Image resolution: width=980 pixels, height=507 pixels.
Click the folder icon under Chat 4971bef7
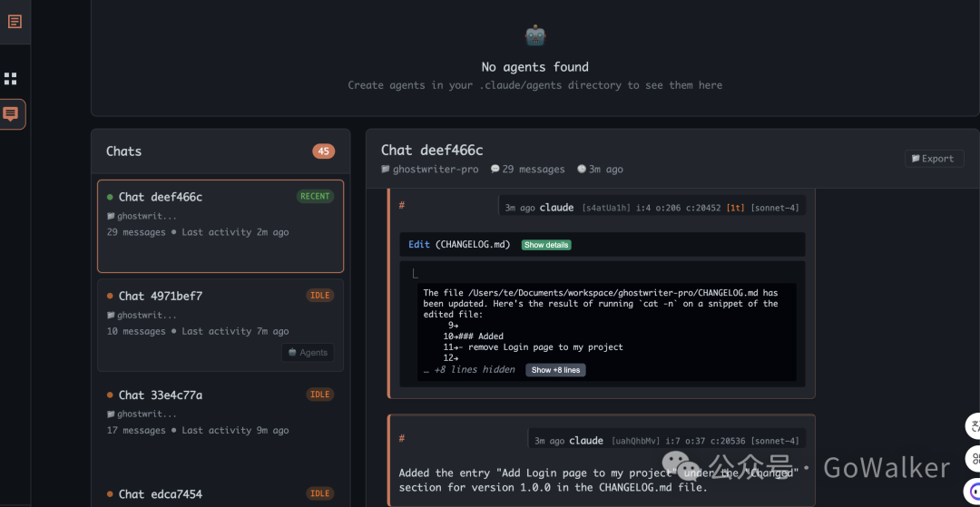click(111, 316)
